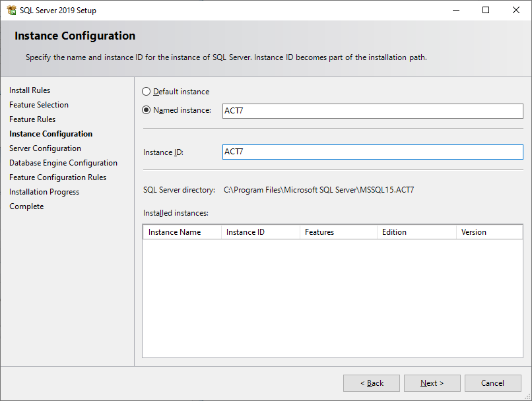Open the Complete step

pyautogui.click(x=26, y=206)
